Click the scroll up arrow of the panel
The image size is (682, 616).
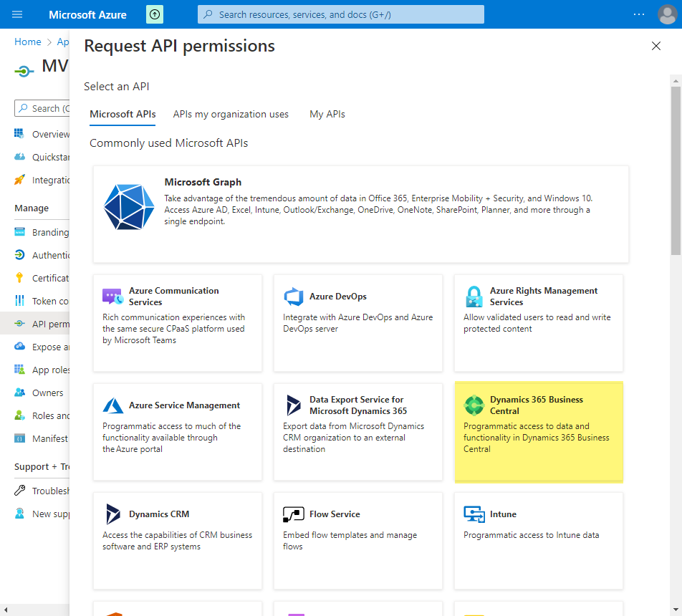tap(676, 80)
